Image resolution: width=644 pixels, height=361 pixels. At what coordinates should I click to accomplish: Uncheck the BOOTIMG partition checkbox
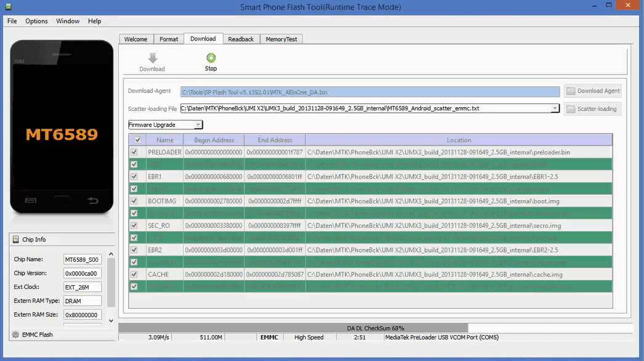pos(134,201)
